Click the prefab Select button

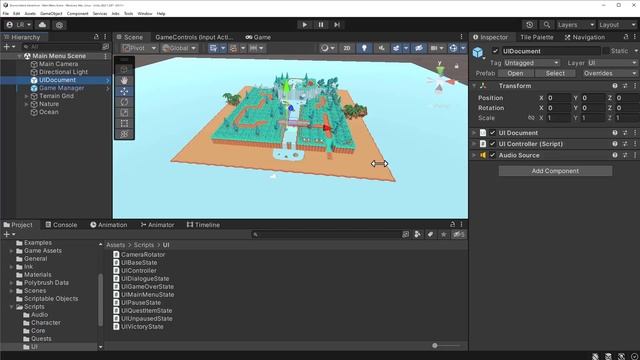[x=555, y=73]
